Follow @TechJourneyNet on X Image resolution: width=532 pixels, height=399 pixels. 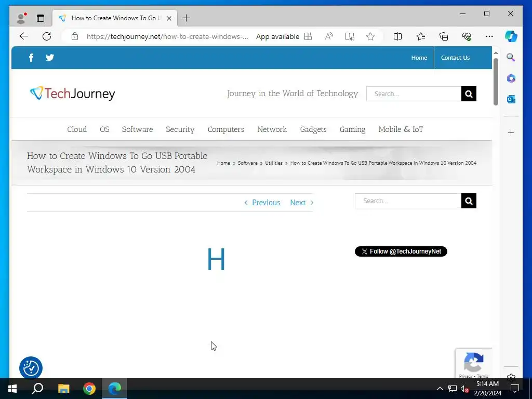401,251
